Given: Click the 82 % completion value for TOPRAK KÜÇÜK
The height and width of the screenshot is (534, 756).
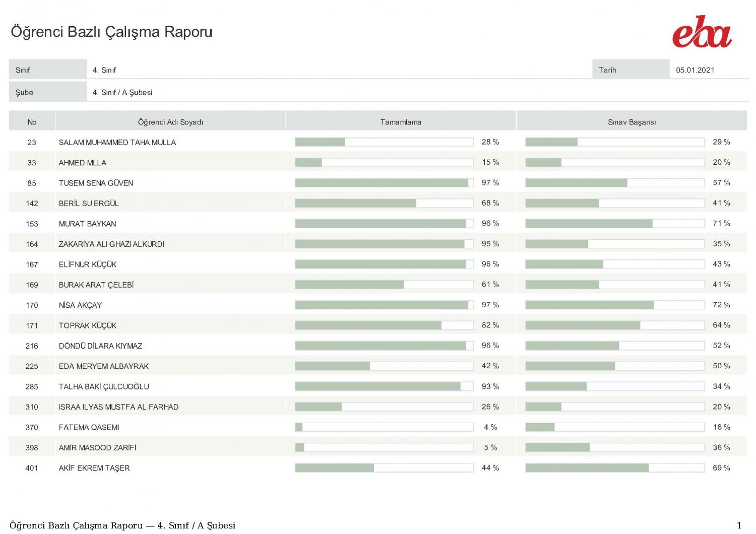Looking at the screenshot, I should (x=490, y=325).
